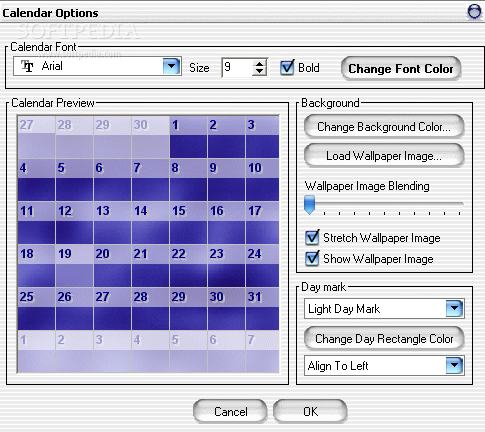Click day 17 cell in the calendar preview
This screenshot has width=485, height=432.
click(262, 223)
